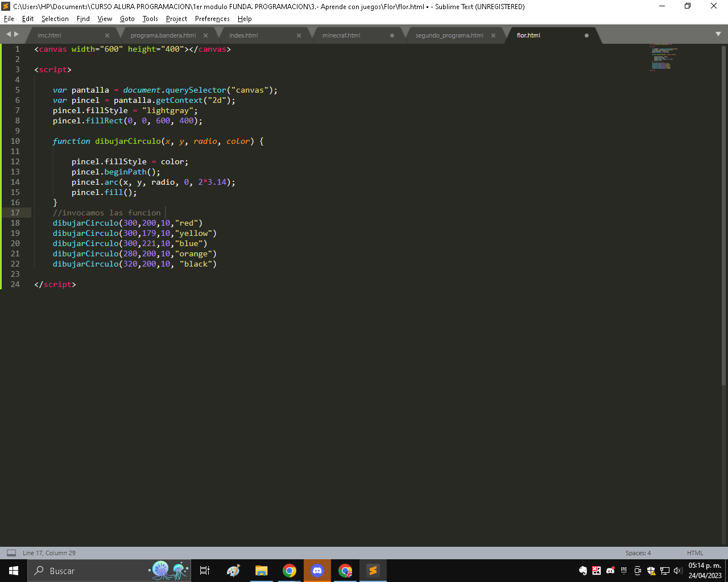The height and width of the screenshot is (582, 728).
Task: Click the red-and-white tray icon after Evernote
Action: (x=597, y=571)
